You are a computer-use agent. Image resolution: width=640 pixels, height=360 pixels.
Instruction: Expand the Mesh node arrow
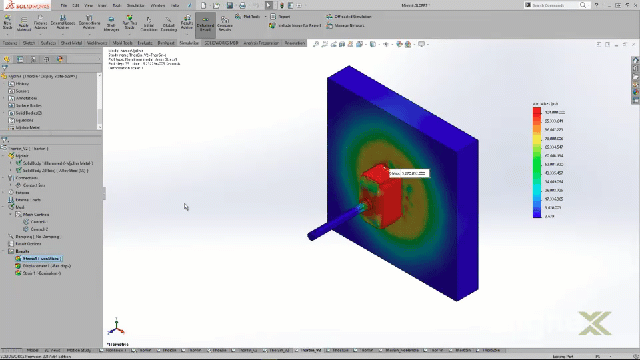tap(4, 207)
